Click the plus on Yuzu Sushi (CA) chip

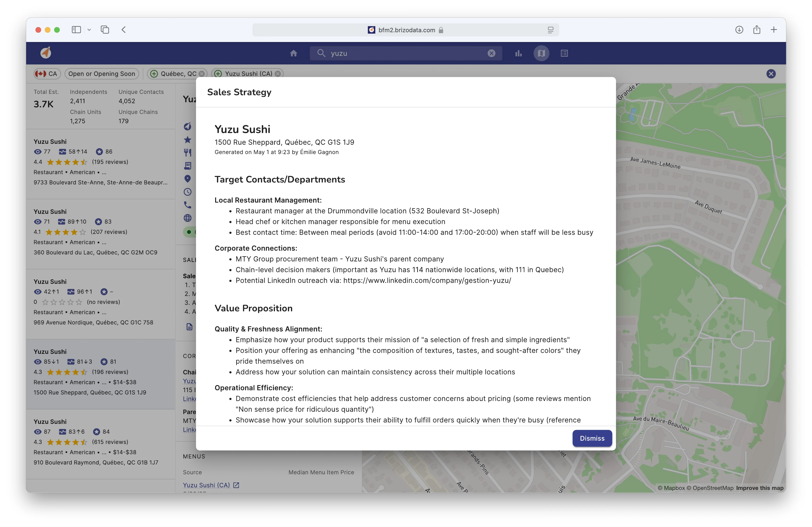pos(218,74)
